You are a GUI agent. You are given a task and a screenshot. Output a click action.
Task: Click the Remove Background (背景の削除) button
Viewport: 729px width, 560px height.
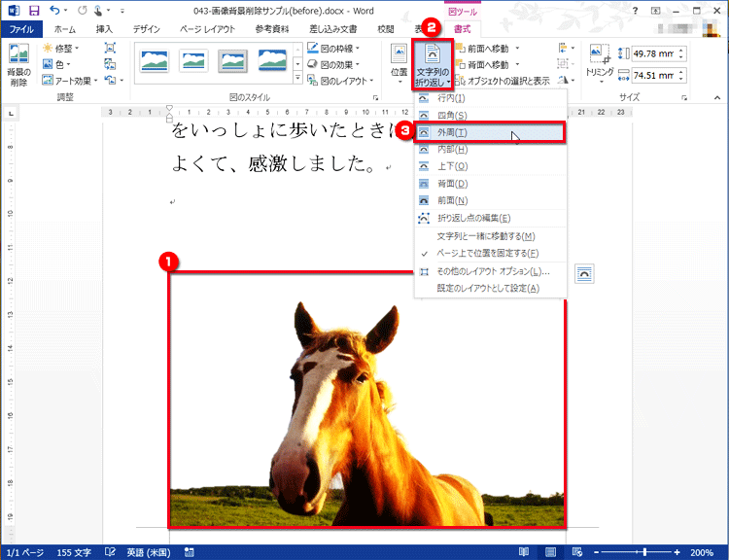18,64
